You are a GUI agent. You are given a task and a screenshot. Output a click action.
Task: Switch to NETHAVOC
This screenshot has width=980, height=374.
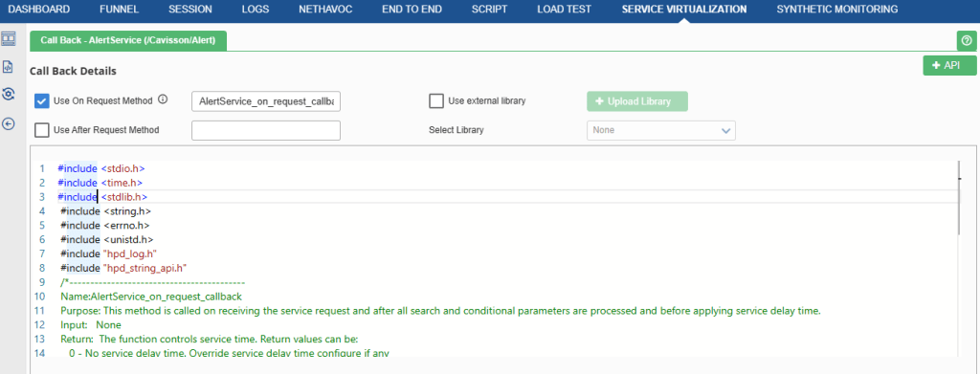(325, 10)
